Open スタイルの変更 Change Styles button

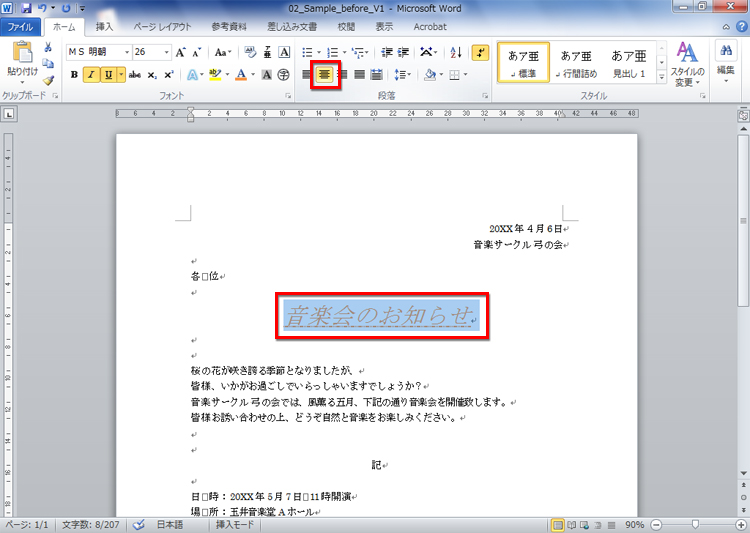pyautogui.click(x=687, y=64)
